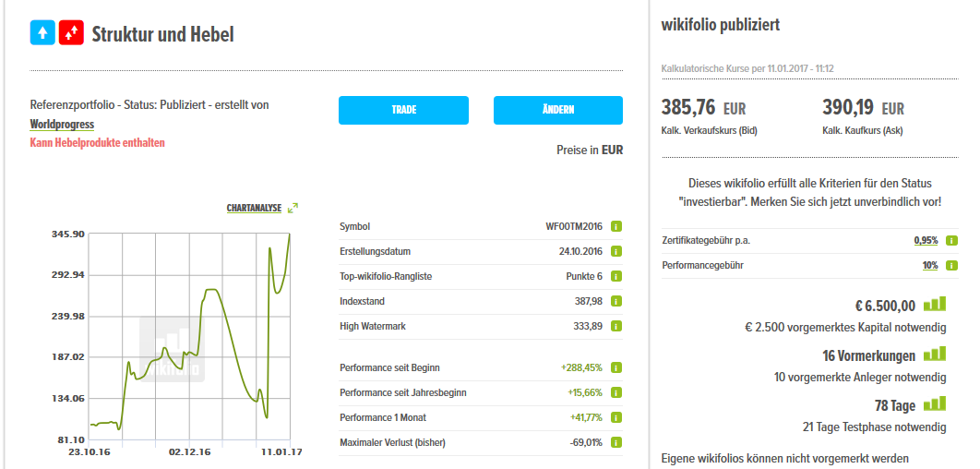The width and height of the screenshot is (980, 469).
Task: Show info for Performance 1 Monat
Action: (615, 417)
